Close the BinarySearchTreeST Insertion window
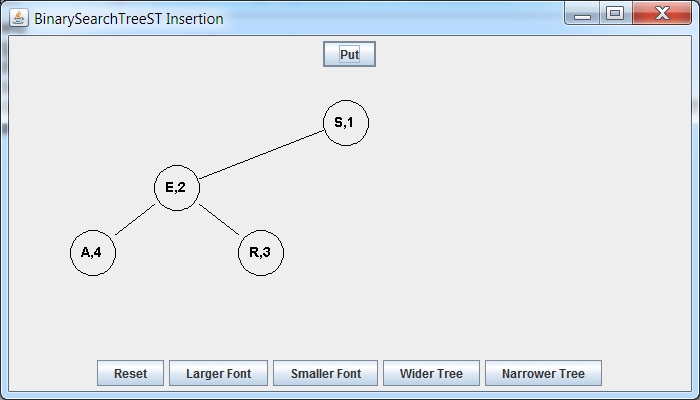Image resolution: width=700 pixels, height=400 pixels. [x=662, y=13]
